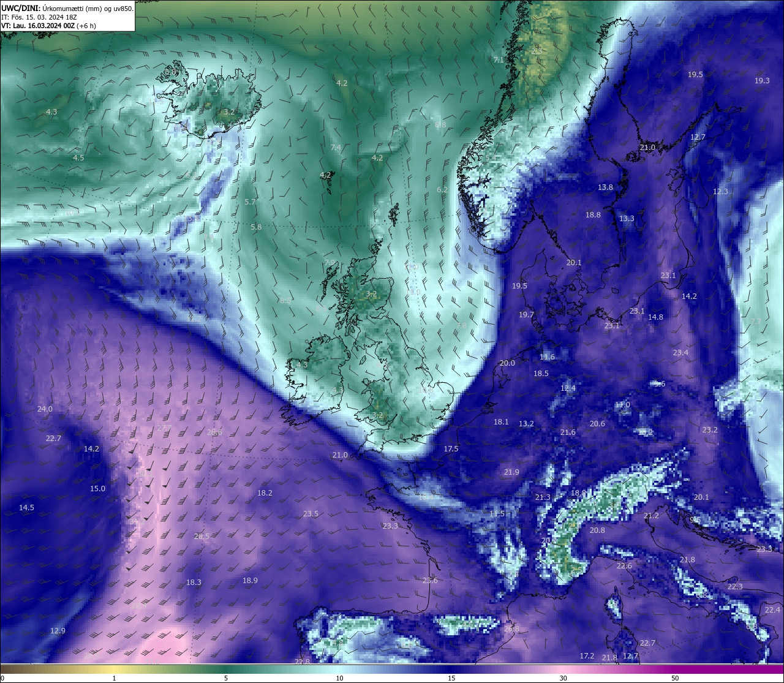Click the 23.5 value on the map
This screenshot has height=683, width=784.
click(x=311, y=514)
